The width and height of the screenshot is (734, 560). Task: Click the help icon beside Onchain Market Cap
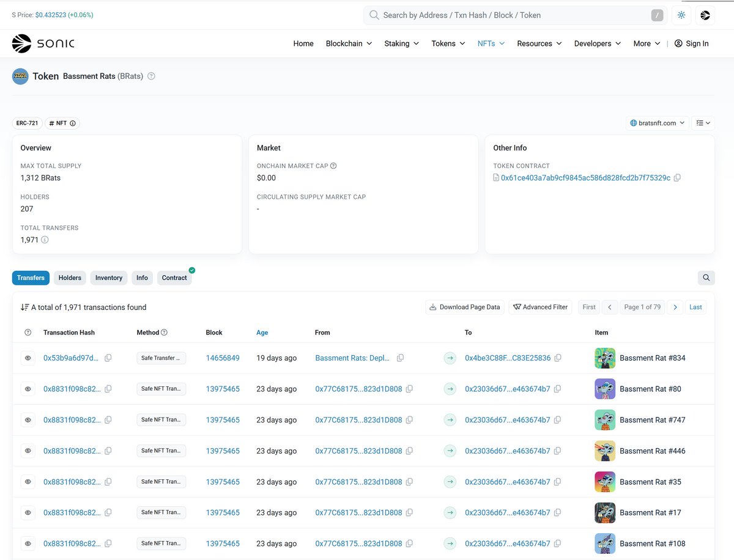click(x=333, y=166)
